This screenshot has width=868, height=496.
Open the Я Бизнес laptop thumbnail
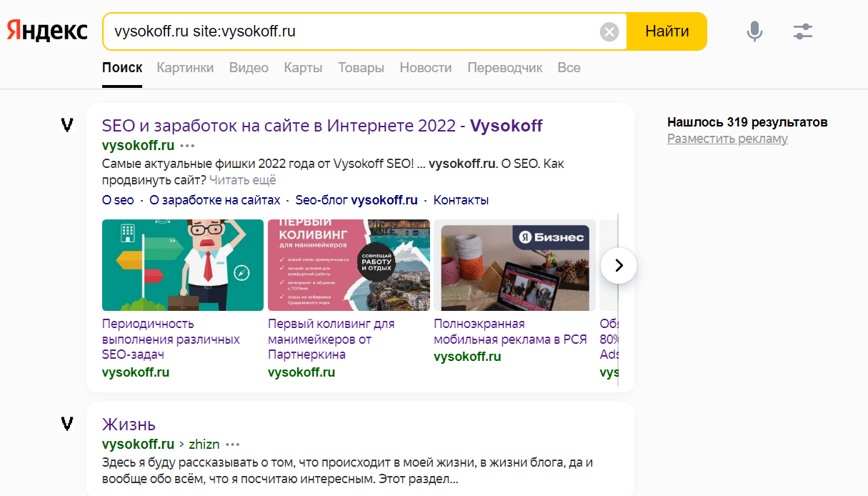(514, 265)
